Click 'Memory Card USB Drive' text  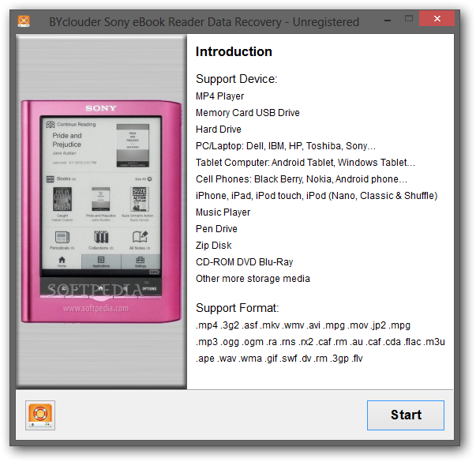(x=248, y=113)
